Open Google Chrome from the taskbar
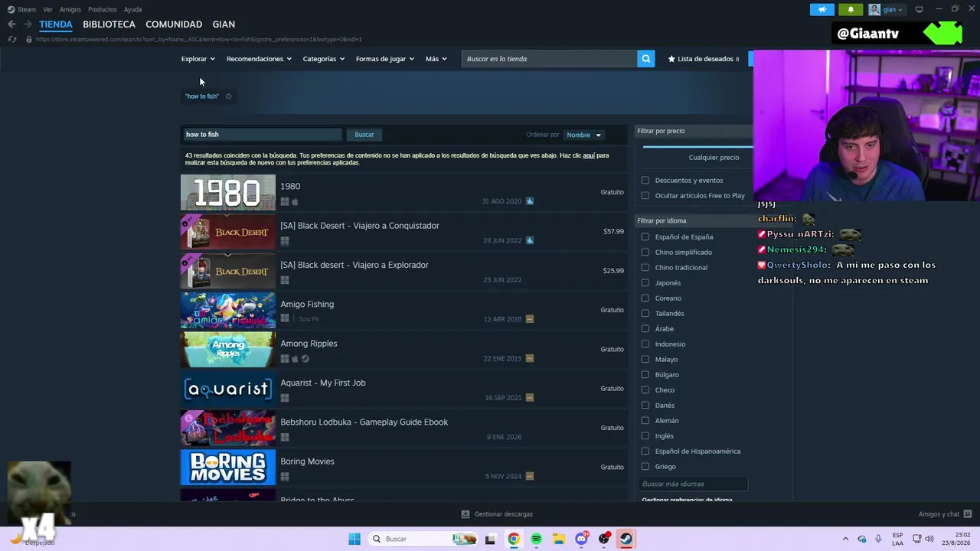 tap(514, 539)
